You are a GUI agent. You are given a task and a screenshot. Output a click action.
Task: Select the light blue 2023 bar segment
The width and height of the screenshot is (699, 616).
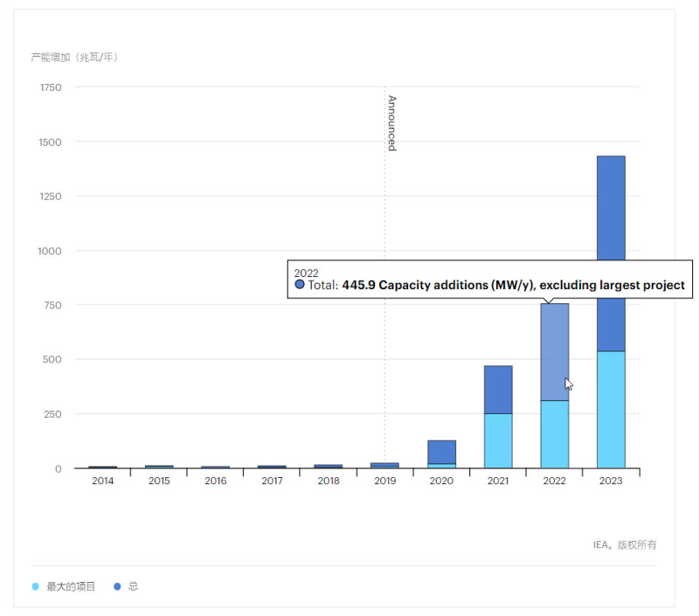click(x=611, y=409)
